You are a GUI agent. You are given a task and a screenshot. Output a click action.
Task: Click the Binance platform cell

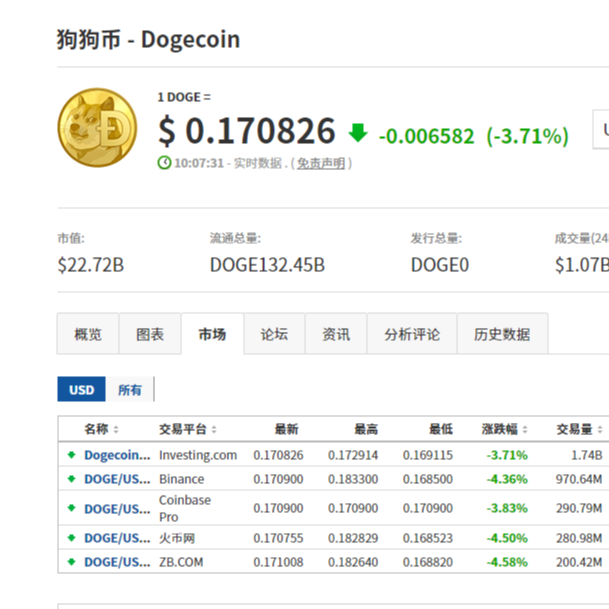point(181,479)
